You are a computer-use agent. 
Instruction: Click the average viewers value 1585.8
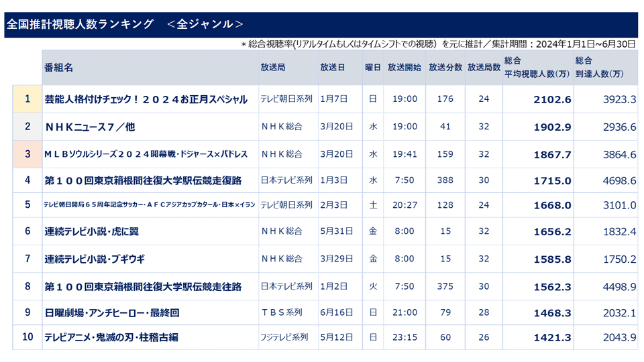[x=552, y=259]
